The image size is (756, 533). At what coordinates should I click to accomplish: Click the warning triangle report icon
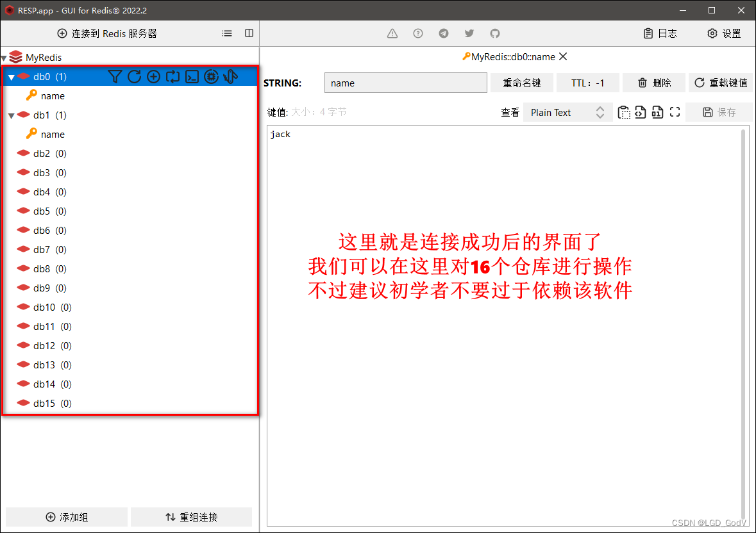392,33
